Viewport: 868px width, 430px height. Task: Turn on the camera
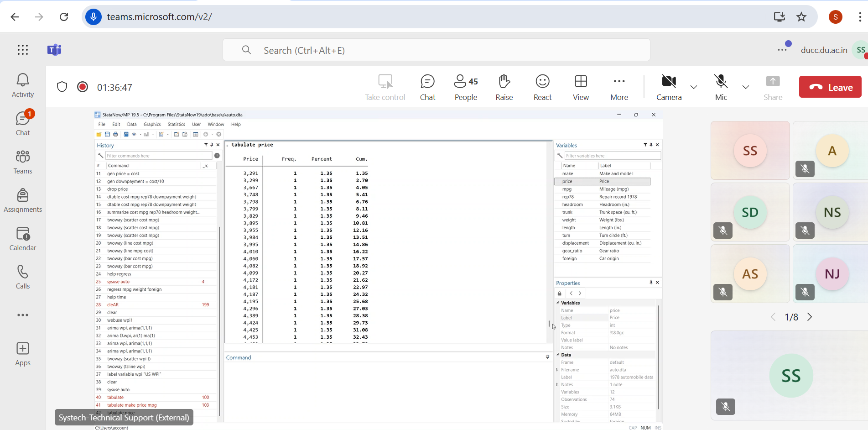669,87
